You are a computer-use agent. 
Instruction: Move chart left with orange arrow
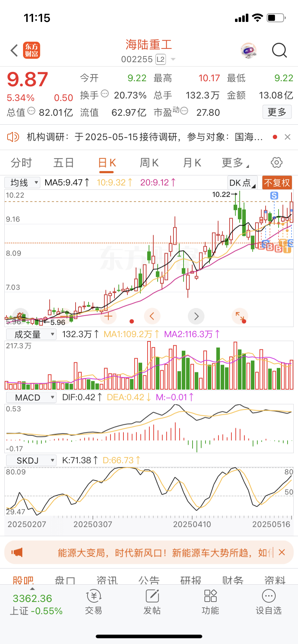(x=152, y=316)
